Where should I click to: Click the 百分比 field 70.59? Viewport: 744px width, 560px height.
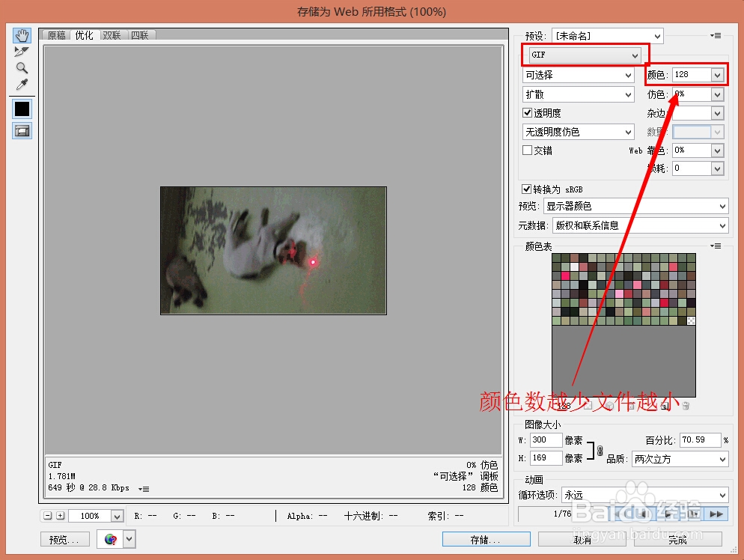coord(700,440)
